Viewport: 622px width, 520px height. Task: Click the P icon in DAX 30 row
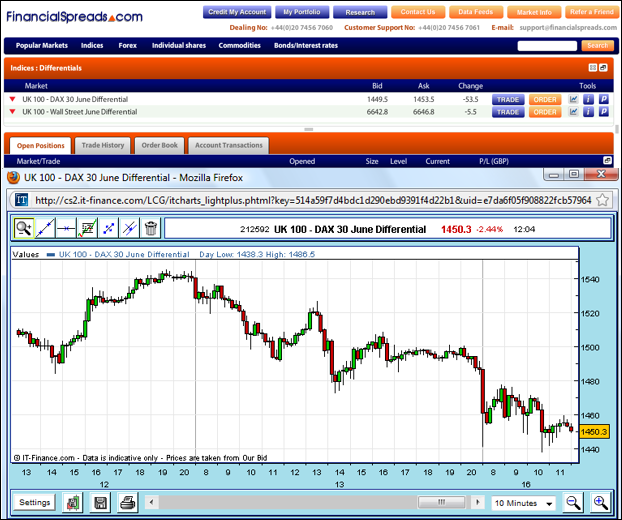[603, 99]
